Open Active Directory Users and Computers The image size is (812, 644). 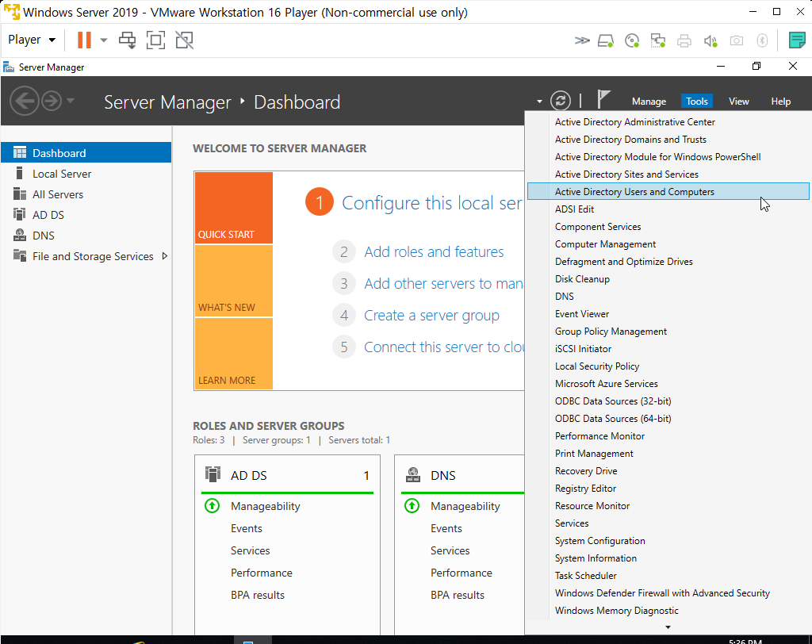click(668, 192)
